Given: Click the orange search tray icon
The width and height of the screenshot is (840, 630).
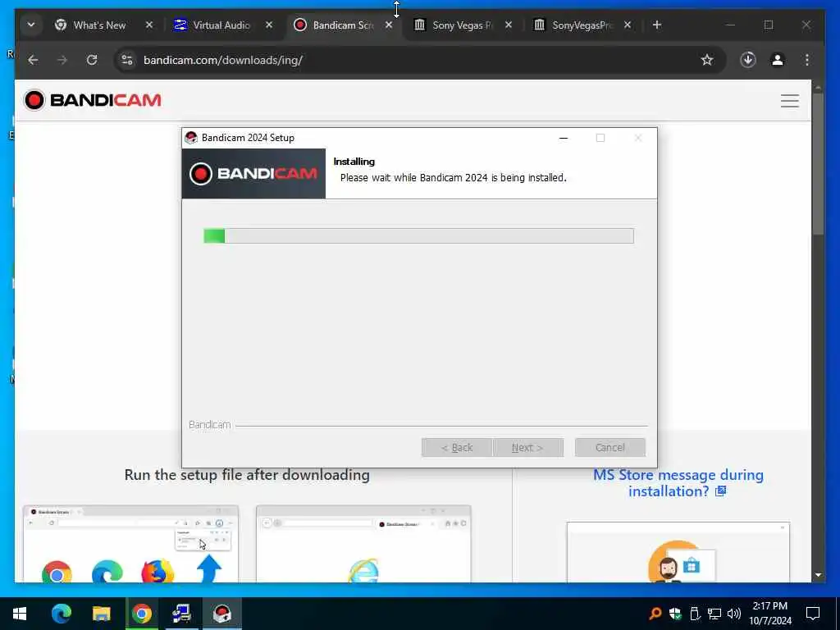Looking at the screenshot, I should [655, 614].
